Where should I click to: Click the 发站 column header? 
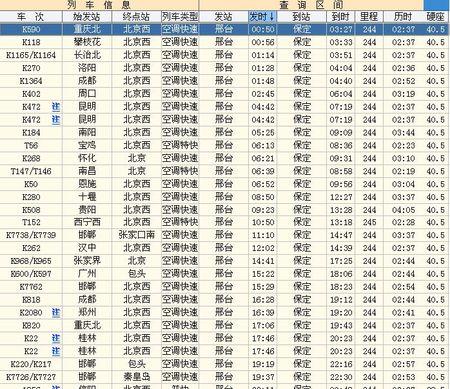[224, 16]
